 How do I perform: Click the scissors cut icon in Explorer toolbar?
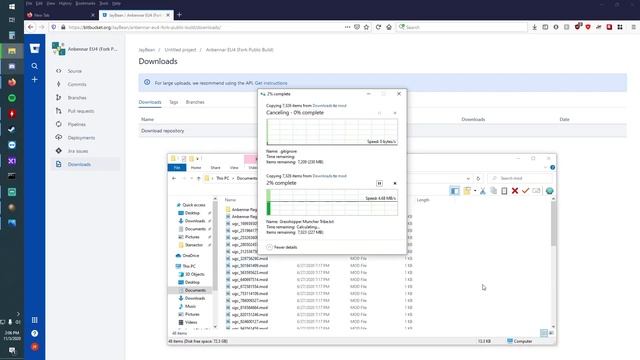tap(483, 191)
